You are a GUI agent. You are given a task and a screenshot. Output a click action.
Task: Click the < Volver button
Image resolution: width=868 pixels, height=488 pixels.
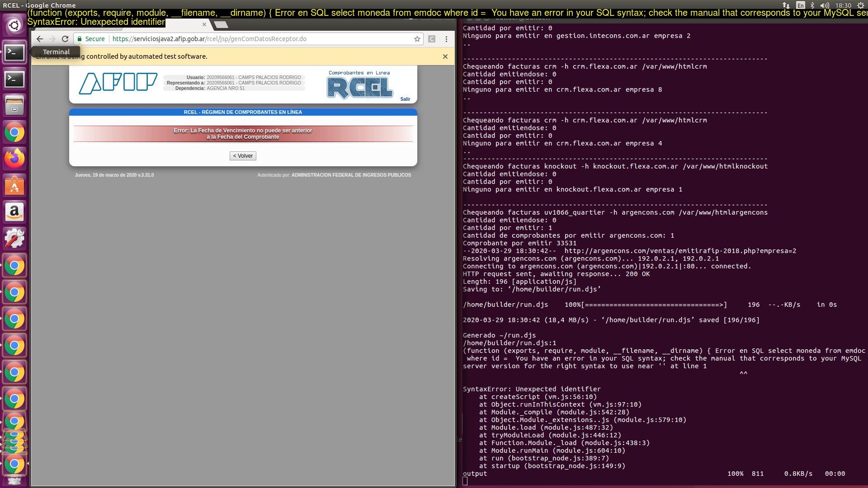pyautogui.click(x=243, y=156)
